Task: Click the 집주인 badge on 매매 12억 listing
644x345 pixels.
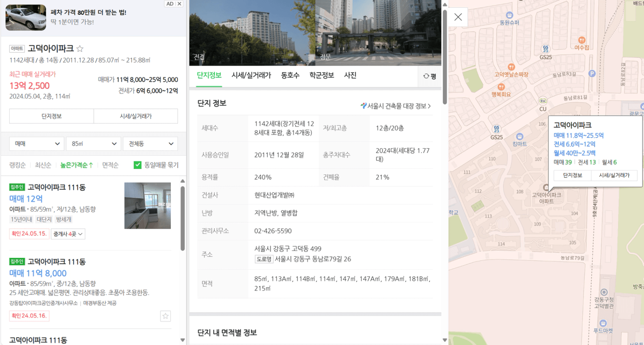Action: 17,187
